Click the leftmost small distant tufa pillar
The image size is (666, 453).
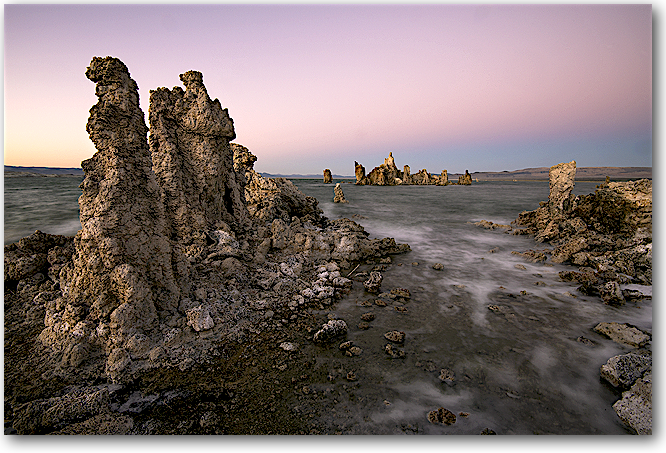pos(327,176)
